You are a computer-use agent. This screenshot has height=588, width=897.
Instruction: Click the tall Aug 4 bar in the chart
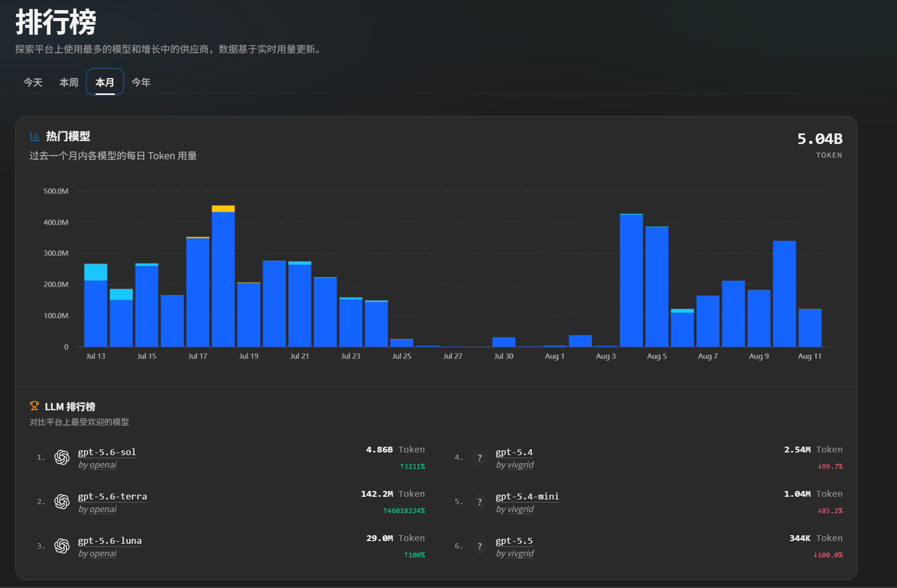coord(631,281)
